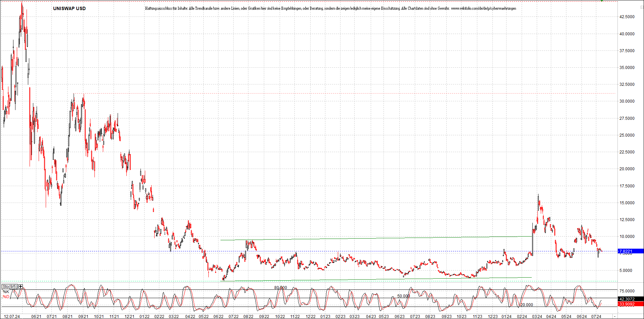Click the 06 22 time axis marker
The height and width of the screenshot is (319, 644).
tap(218, 317)
